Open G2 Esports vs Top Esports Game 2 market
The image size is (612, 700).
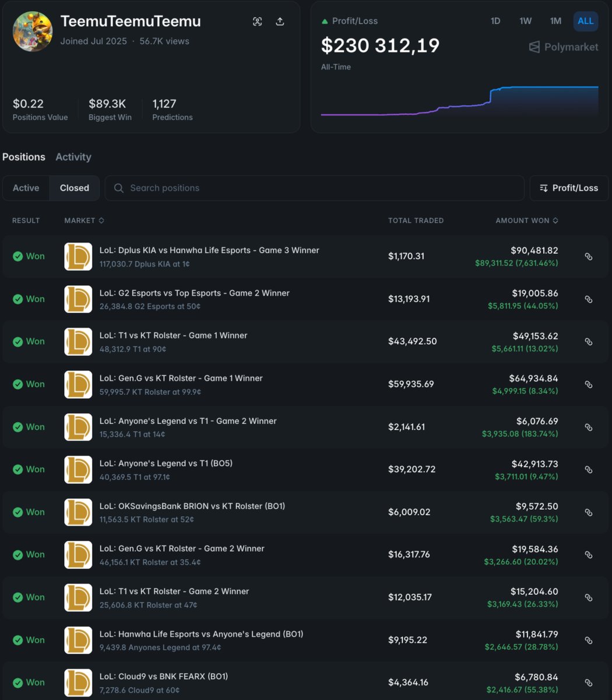tap(195, 293)
